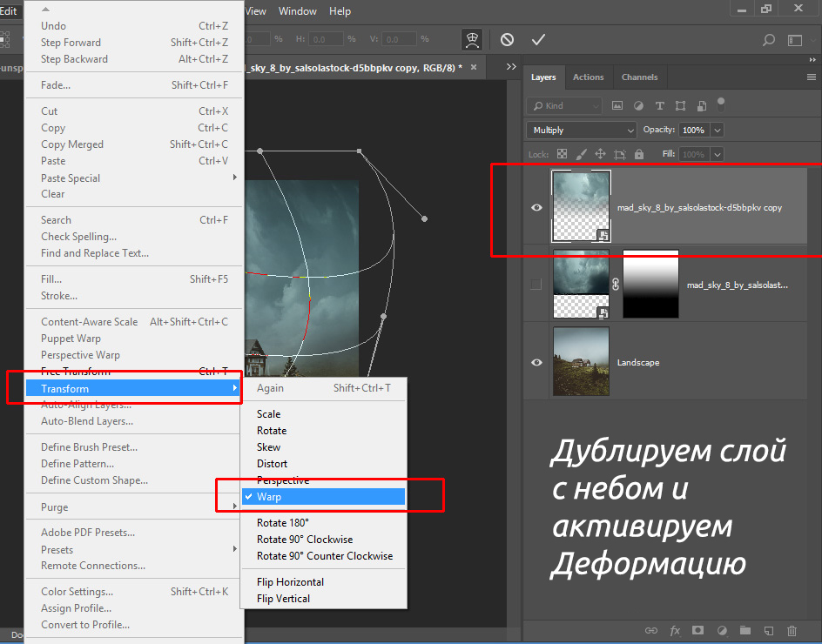Cancel the transform
The image size is (822, 644).
tap(507, 39)
